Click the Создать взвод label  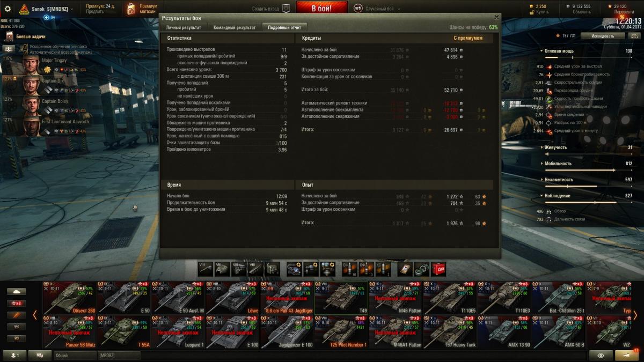266,9
